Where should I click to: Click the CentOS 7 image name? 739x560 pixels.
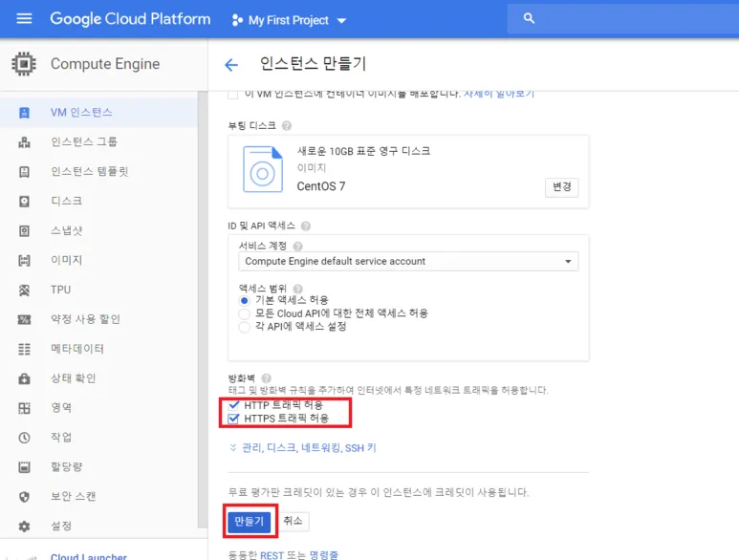click(321, 186)
